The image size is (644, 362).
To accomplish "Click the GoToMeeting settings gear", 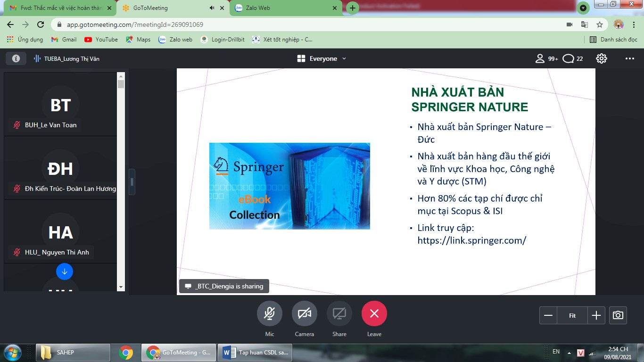I will tap(601, 58).
